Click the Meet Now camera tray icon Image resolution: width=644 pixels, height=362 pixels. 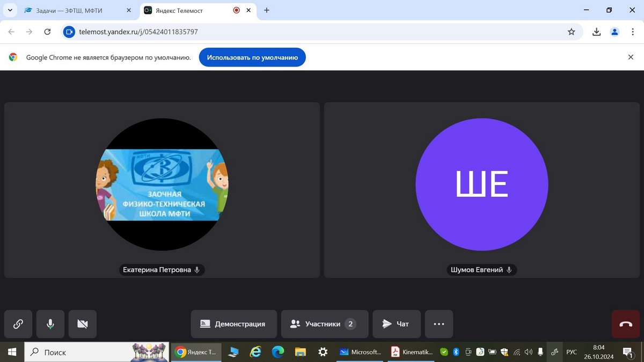(x=468, y=352)
